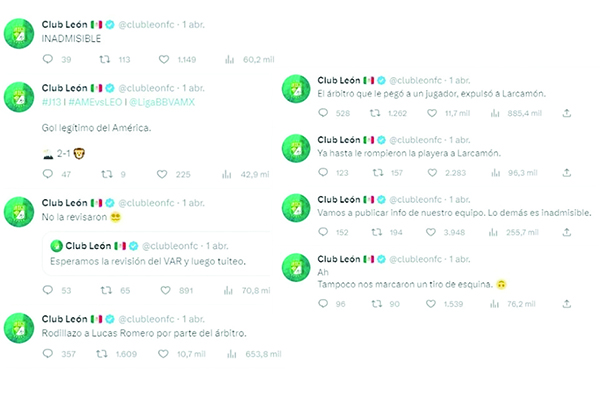Share the 'tiro de esquina' tweet
This screenshot has height=400, width=600.
point(567,304)
